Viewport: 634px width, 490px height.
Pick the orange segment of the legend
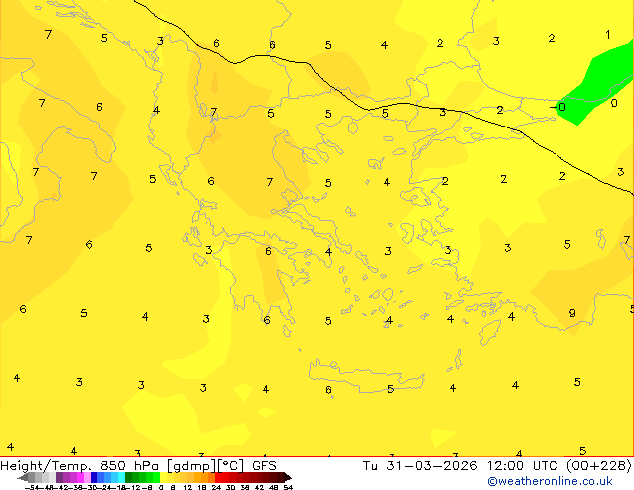click(x=197, y=478)
